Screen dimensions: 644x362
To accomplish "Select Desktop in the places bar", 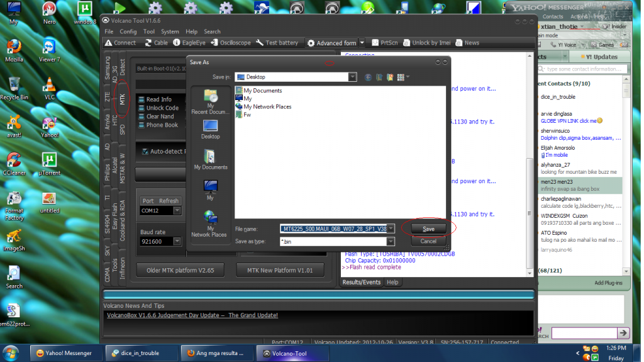I will (210, 130).
